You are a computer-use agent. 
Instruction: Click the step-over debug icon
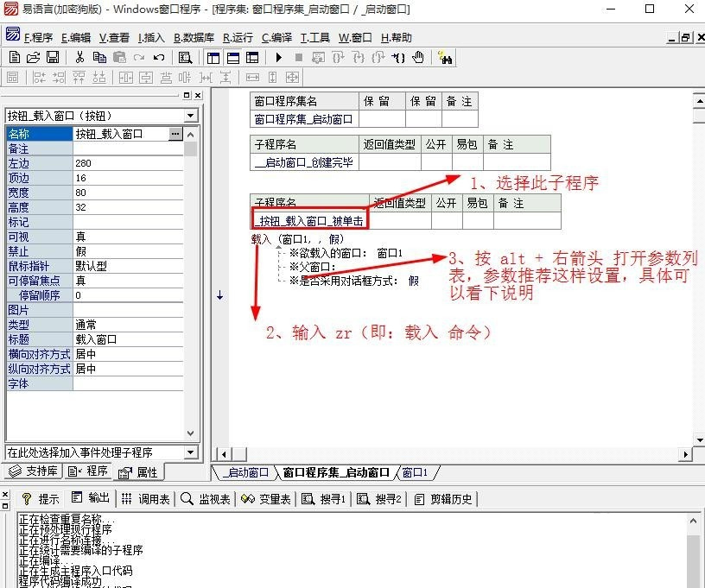[339, 58]
